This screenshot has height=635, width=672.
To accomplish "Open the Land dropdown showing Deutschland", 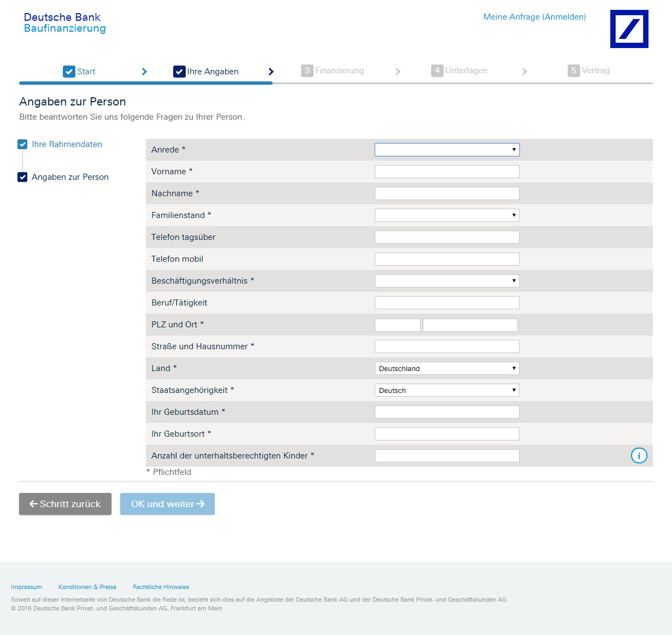I will [447, 368].
